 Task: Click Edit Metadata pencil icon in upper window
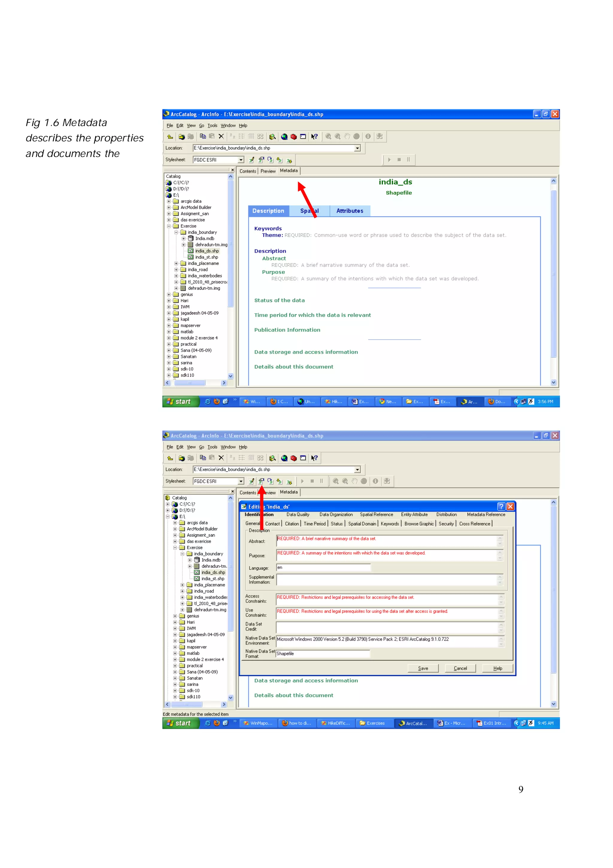tap(251, 160)
